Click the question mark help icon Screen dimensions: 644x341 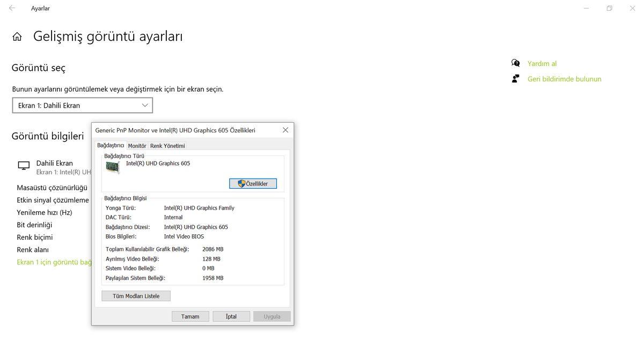pos(515,63)
